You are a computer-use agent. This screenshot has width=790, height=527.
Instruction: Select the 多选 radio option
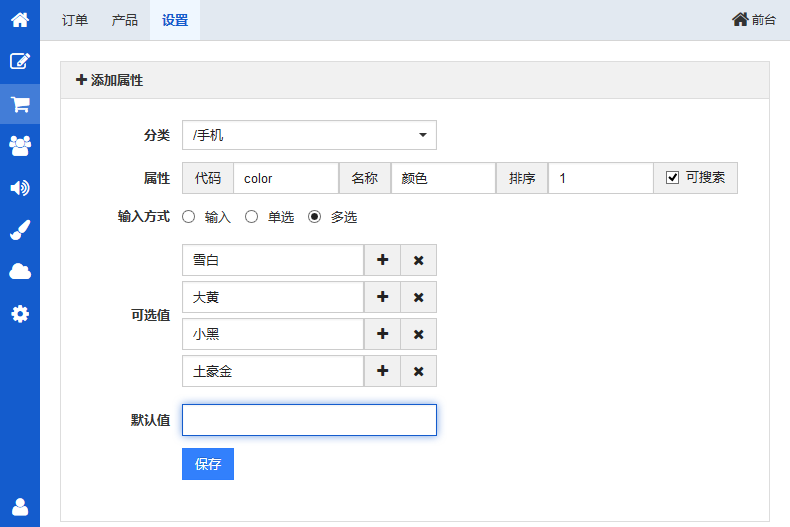coord(315,217)
